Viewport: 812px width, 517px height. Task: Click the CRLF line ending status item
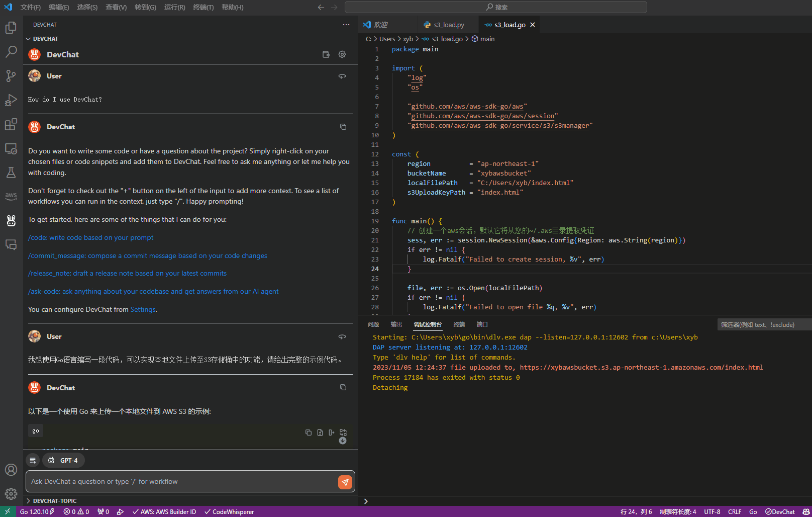click(735, 511)
